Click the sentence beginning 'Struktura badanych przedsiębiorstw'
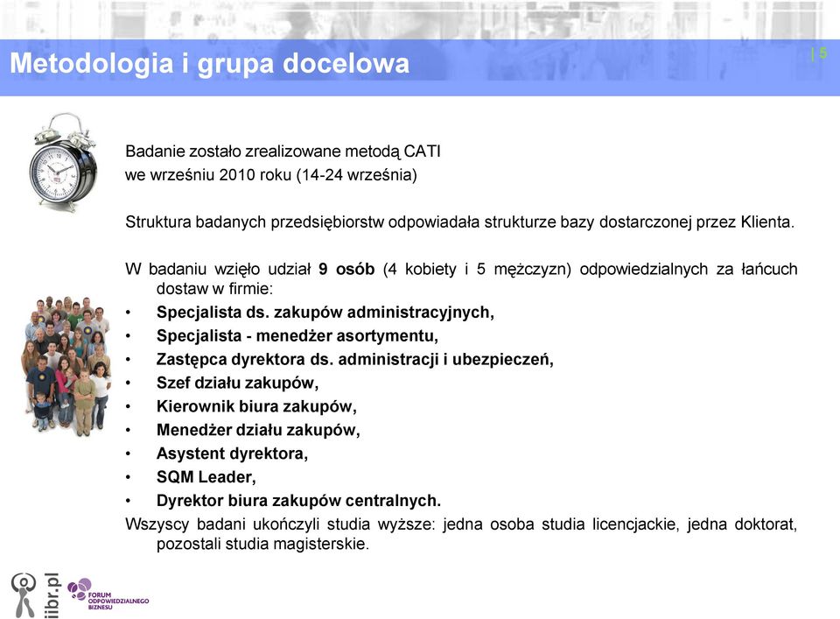The image size is (840, 619). click(x=459, y=222)
